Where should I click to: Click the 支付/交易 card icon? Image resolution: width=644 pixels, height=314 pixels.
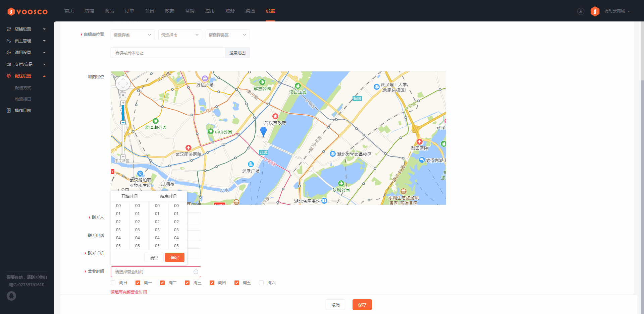point(9,64)
